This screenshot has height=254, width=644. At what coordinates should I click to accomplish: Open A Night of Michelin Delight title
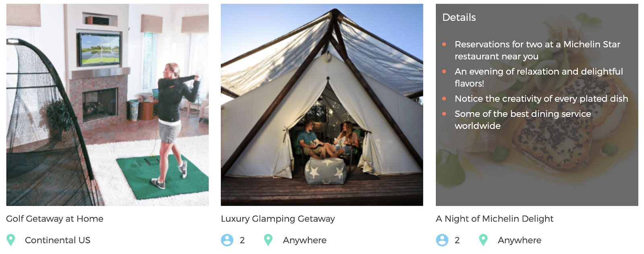pos(495,219)
